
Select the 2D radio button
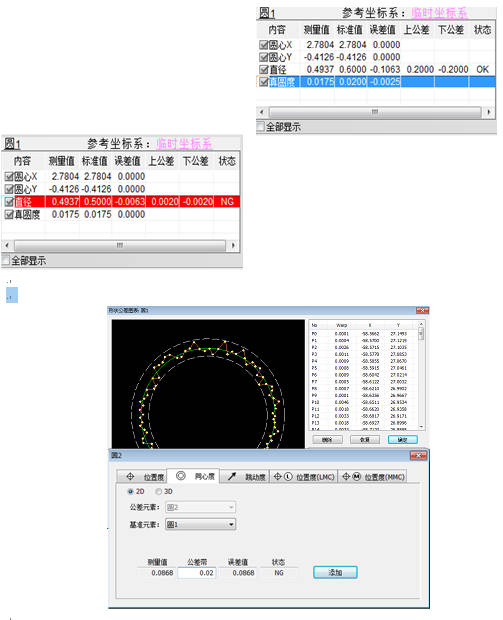pyautogui.click(x=130, y=491)
